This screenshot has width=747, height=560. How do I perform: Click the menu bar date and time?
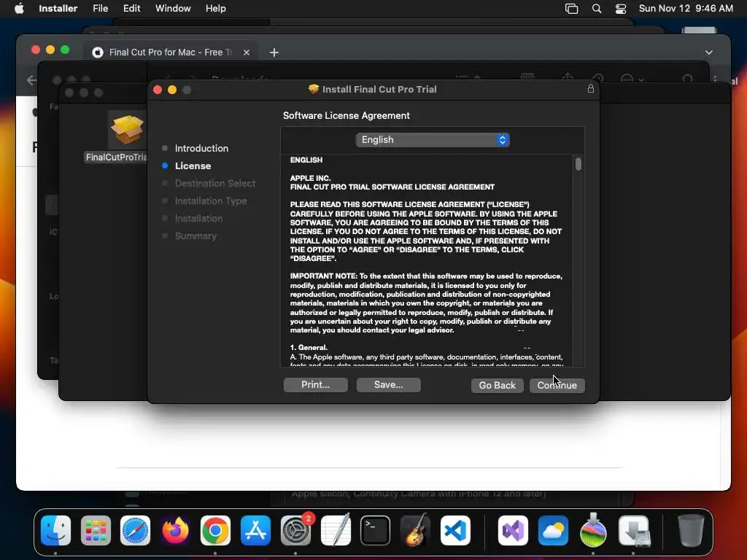686,8
